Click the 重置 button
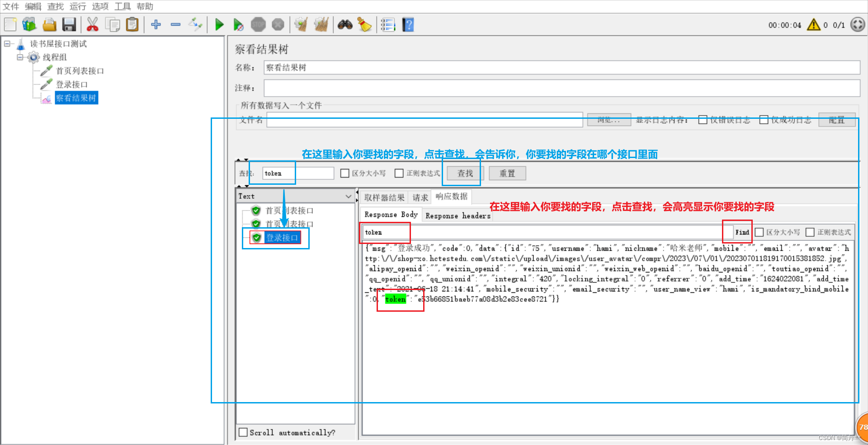 (x=507, y=173)
